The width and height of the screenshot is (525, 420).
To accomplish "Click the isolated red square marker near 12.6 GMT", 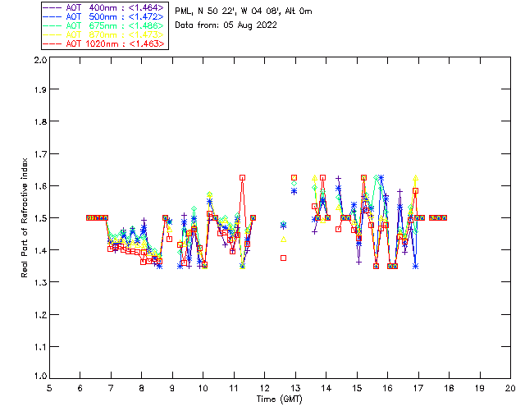I will pyautogui.click(x=283, y=258).
